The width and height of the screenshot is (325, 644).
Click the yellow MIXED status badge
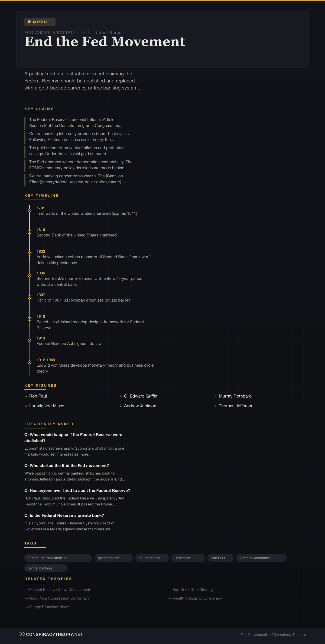pyautogui.click(x=40, y=22)
